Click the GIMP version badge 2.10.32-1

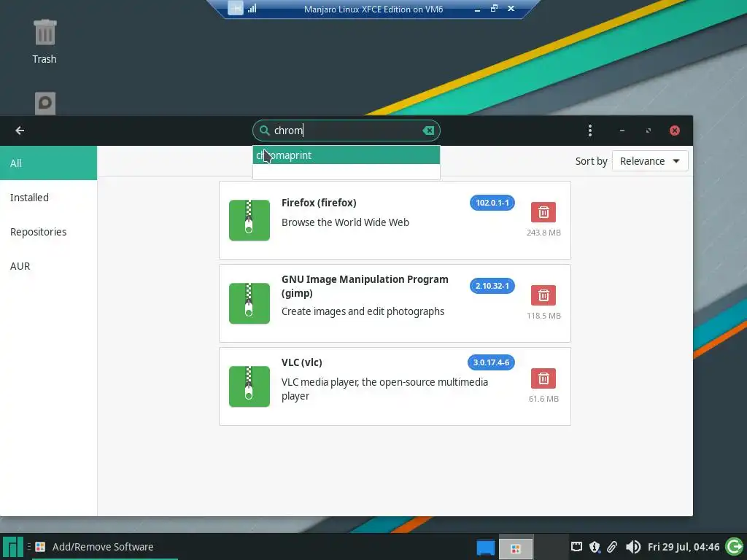[x=492, y=286]
